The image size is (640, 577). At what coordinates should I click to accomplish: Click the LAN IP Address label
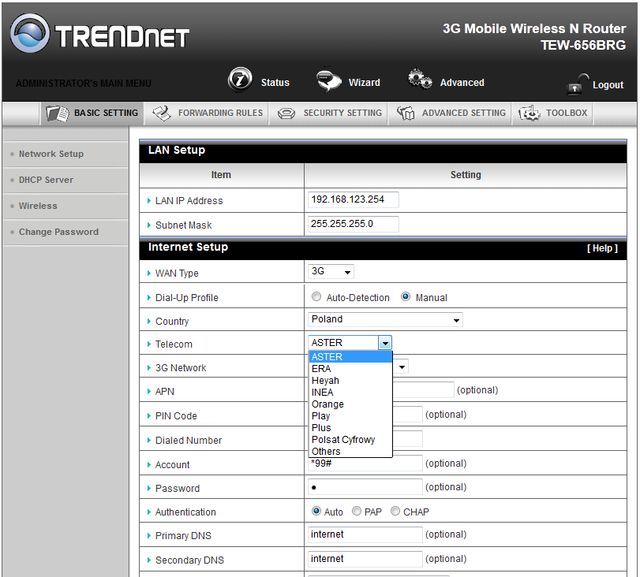189,201
